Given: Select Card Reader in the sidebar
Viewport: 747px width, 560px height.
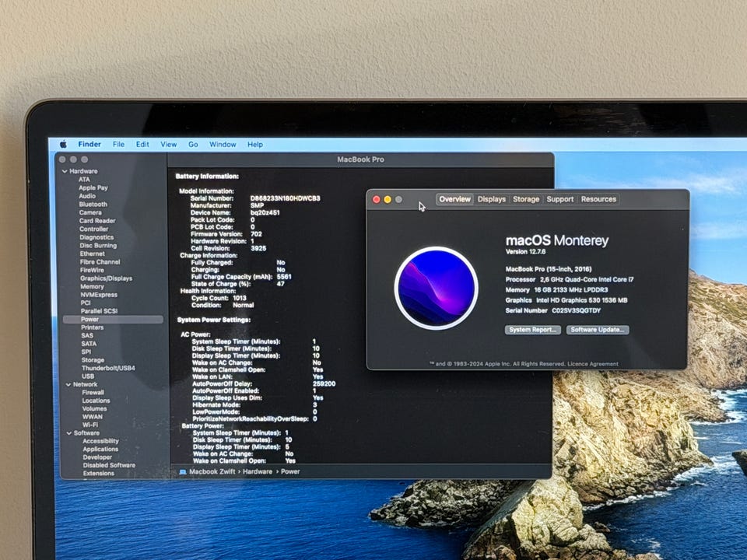Looking at the screenshot, I should point(97,221).
